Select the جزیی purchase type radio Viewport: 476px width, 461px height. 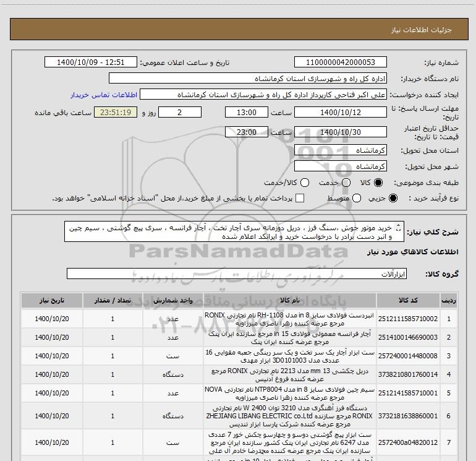(393, 198)
